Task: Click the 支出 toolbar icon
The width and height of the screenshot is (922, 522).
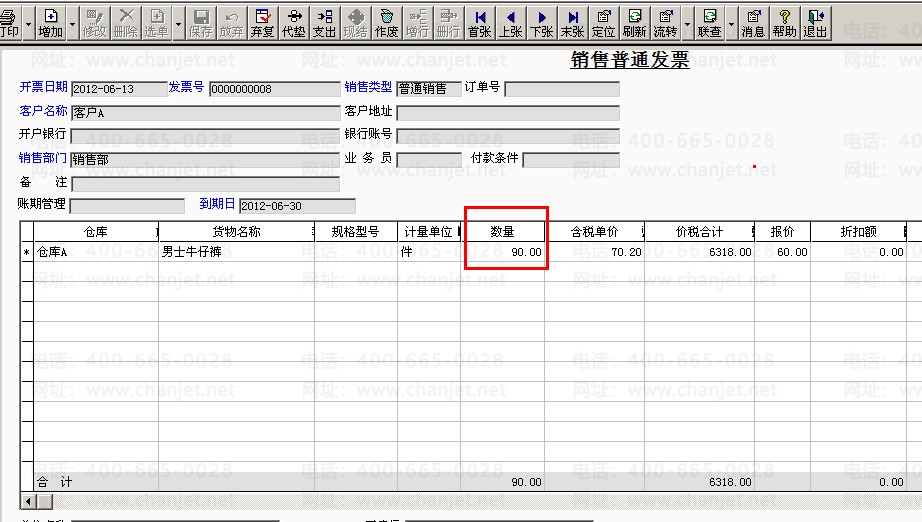Action: [324, 23]
